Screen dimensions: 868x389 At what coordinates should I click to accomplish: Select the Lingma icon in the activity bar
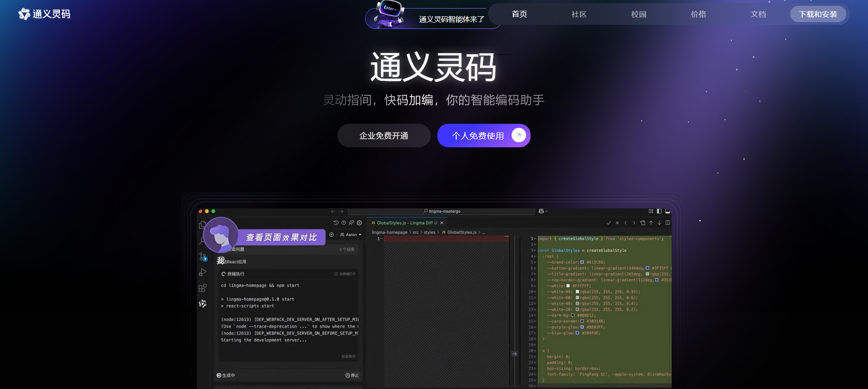(x=203, y=304)
